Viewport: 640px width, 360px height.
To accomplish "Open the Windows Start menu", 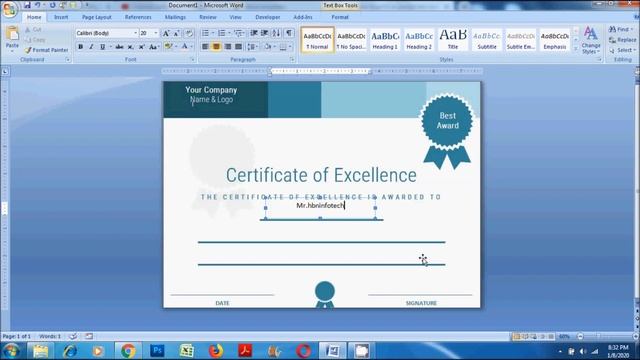I will click(x=11, y=351).
